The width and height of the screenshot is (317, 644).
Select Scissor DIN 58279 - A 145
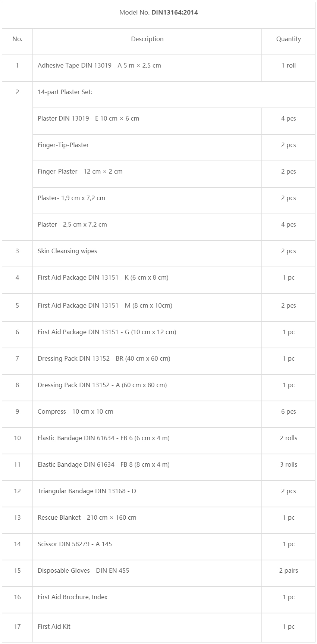(75, 544)
